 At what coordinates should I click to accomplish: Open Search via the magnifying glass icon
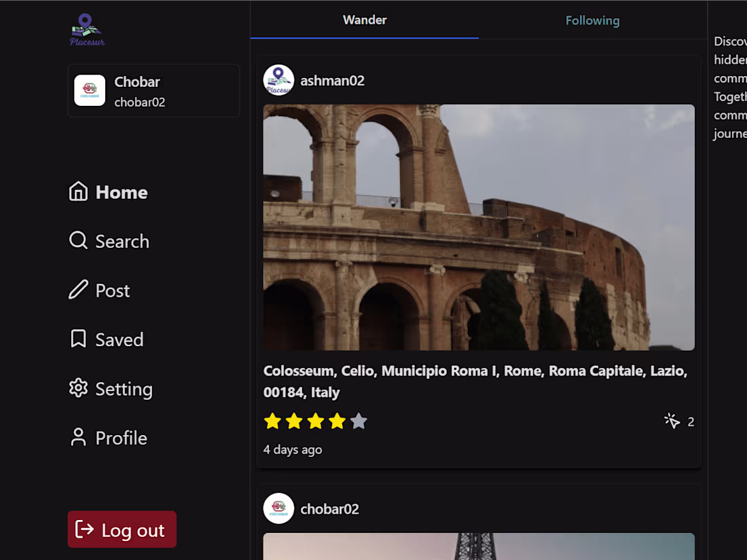point(77,241)
